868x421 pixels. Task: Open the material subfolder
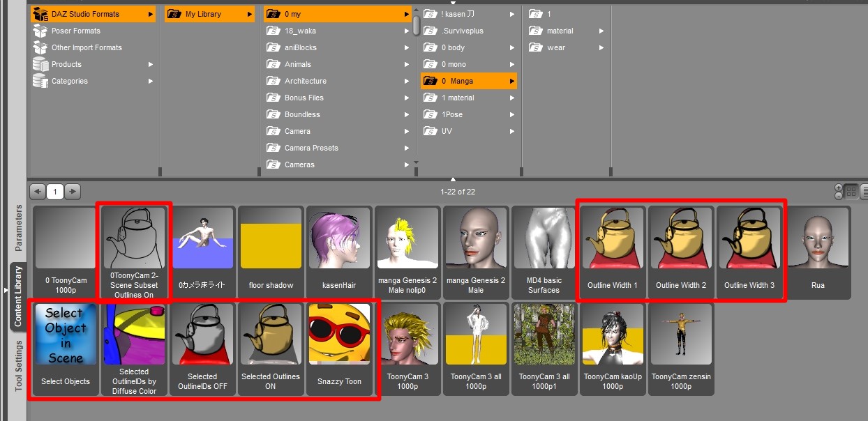(x=566, y=31)
